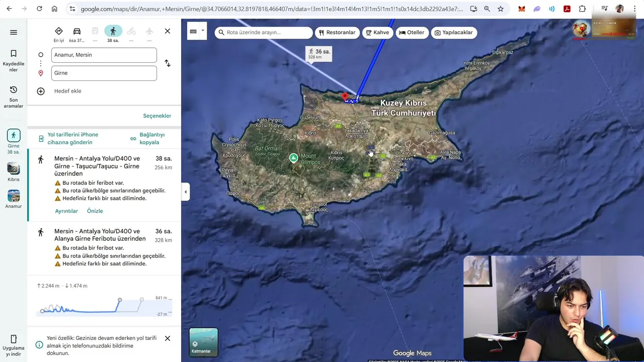Filter by Kahve along route
644x362 pixels.
(377, 32)
